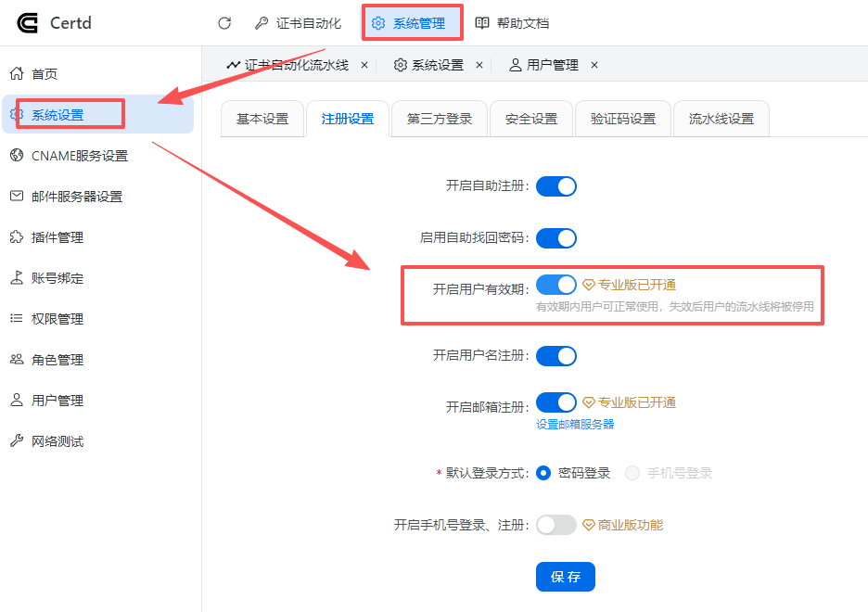Screen dimensions: 868x612
Task: Disable 开启自助注册 toggle
Action: 555,185
